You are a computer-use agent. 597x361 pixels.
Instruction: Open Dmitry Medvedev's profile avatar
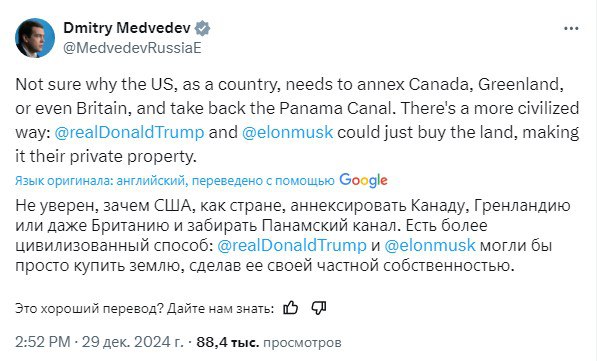[x=35, y=38]
